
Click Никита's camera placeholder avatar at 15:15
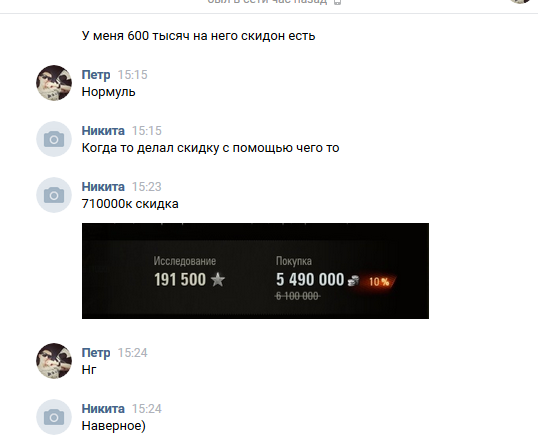(x=54, y=139)
